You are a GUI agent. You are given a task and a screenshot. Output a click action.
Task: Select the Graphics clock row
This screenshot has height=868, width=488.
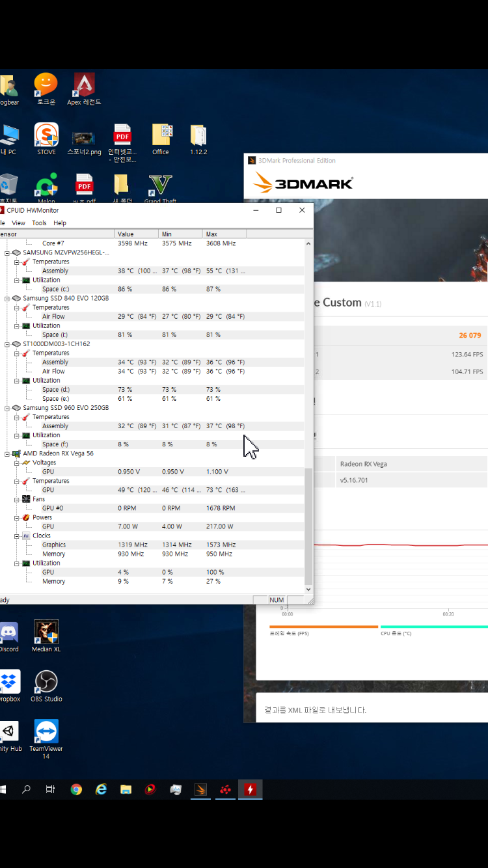pyautogui.click(x=152, y=545)
